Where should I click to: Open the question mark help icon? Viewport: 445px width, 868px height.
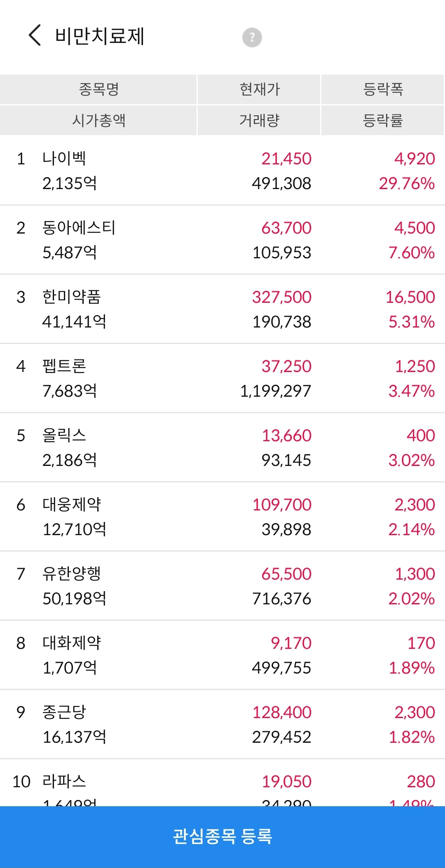pyautogui.click(x=252, y=37)
